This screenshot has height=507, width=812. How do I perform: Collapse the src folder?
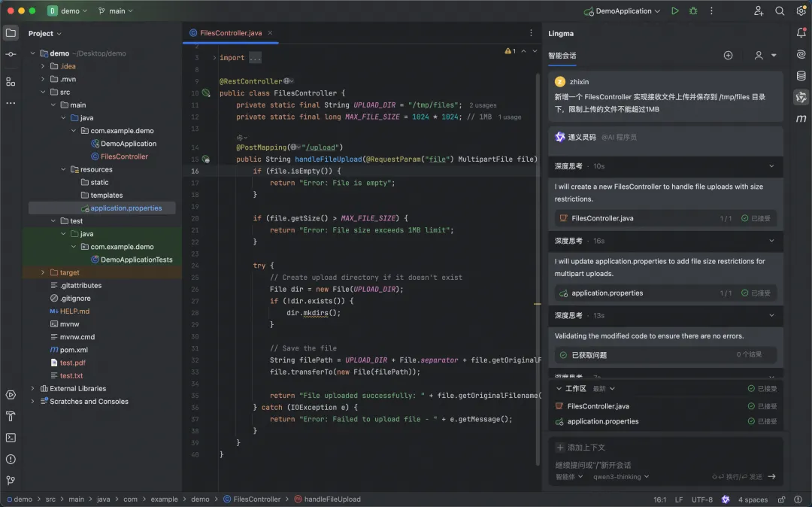point(43,93)
